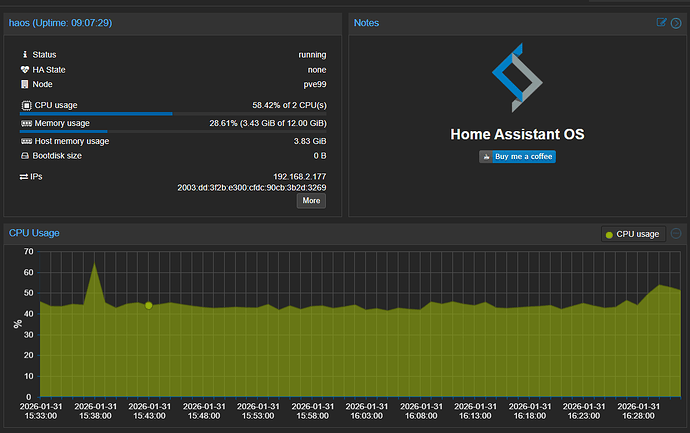Click the Home Assistant OS logo

[x=517, y=77]
